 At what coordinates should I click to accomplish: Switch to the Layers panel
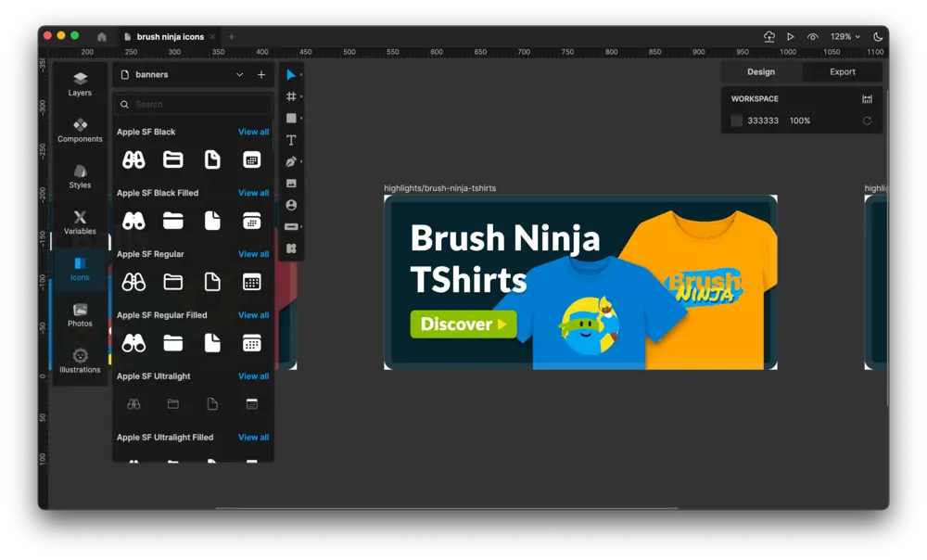[x=80, y=84]
